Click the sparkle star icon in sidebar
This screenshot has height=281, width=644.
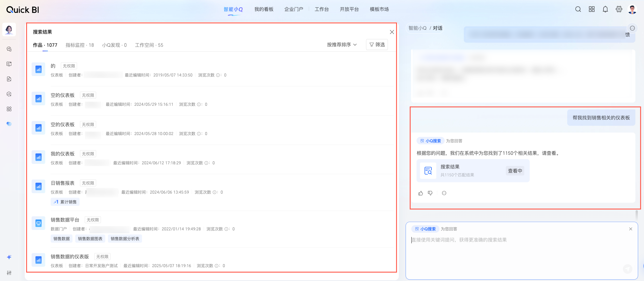[x=9, y=257]
